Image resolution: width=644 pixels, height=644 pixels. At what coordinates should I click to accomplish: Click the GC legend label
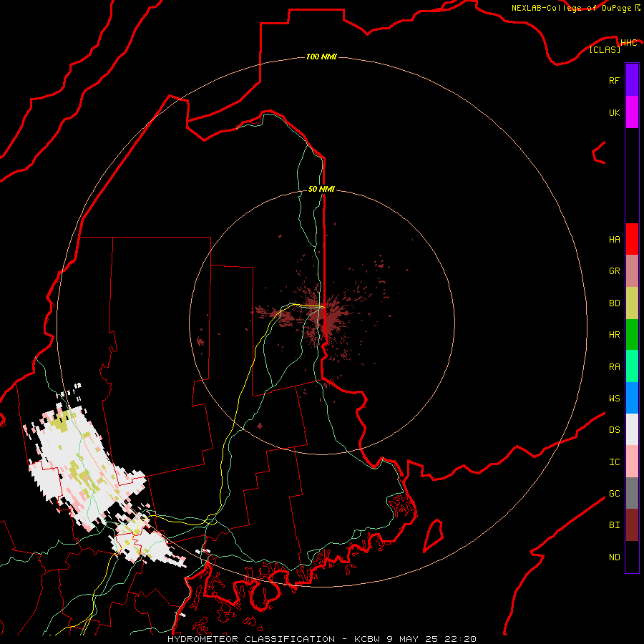click(x=614, y=494)
